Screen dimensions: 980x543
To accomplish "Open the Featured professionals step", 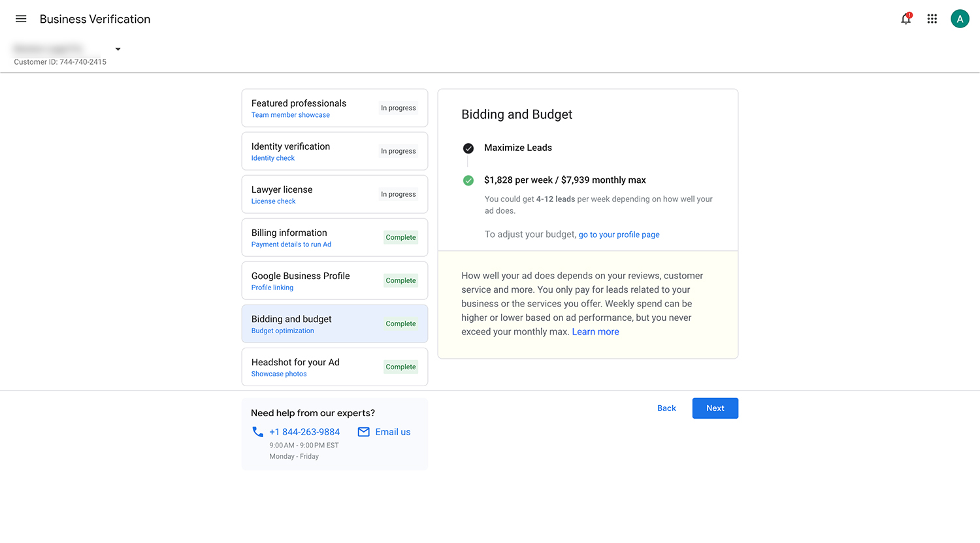I will pos(335,108).
